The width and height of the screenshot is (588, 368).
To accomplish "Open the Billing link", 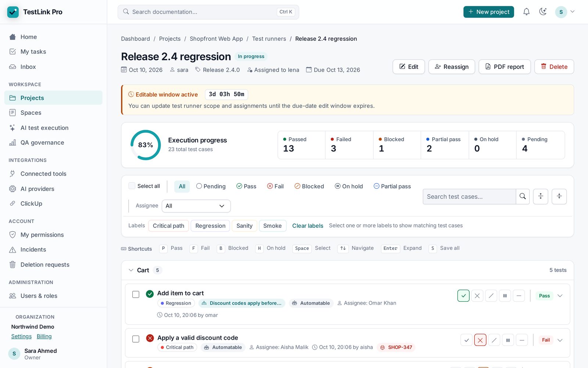I will pos(44,336).
